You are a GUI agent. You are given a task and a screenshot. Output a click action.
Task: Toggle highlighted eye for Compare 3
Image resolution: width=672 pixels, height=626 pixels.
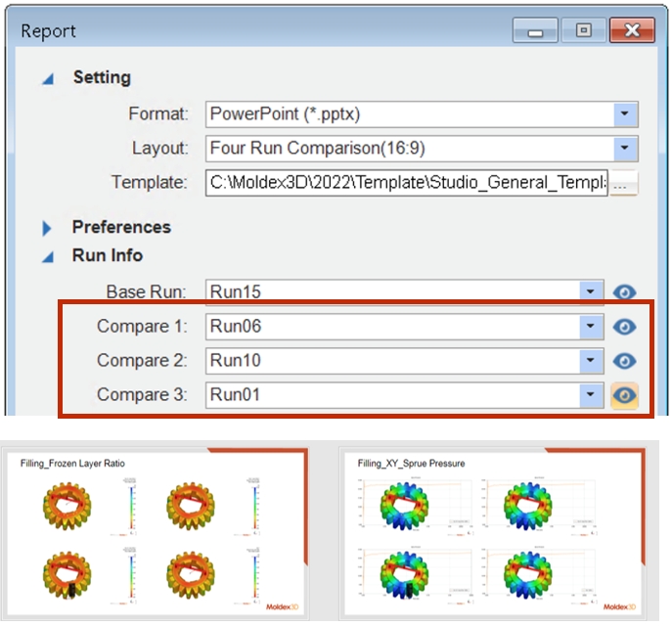coord(624,395)
